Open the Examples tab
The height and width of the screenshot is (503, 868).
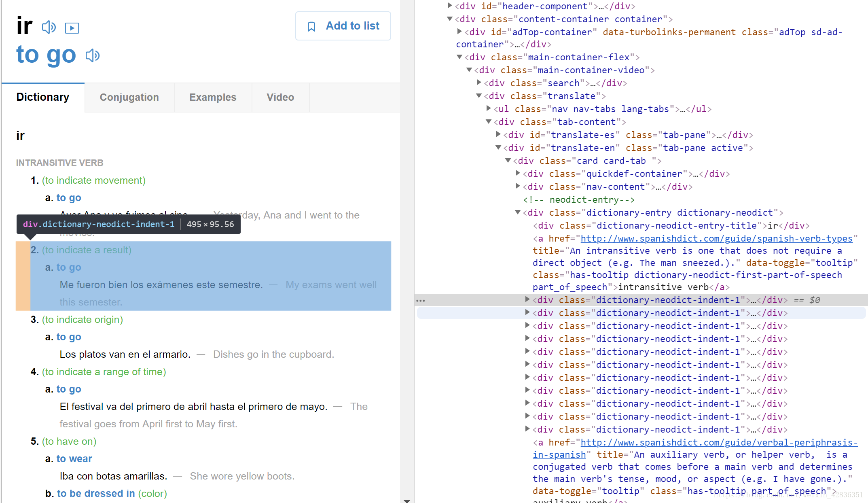[213, 98]
